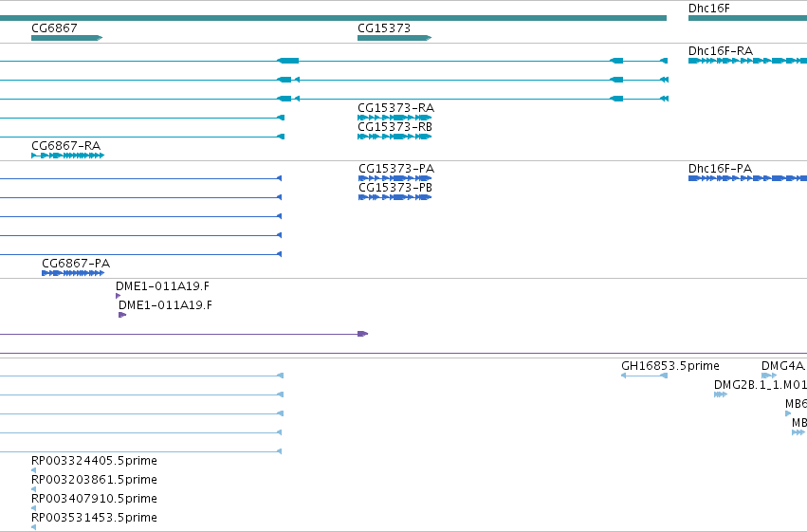Click the RP003203861.5prime label
This screenshot has width=807, height=532.
tap(94, 480)
